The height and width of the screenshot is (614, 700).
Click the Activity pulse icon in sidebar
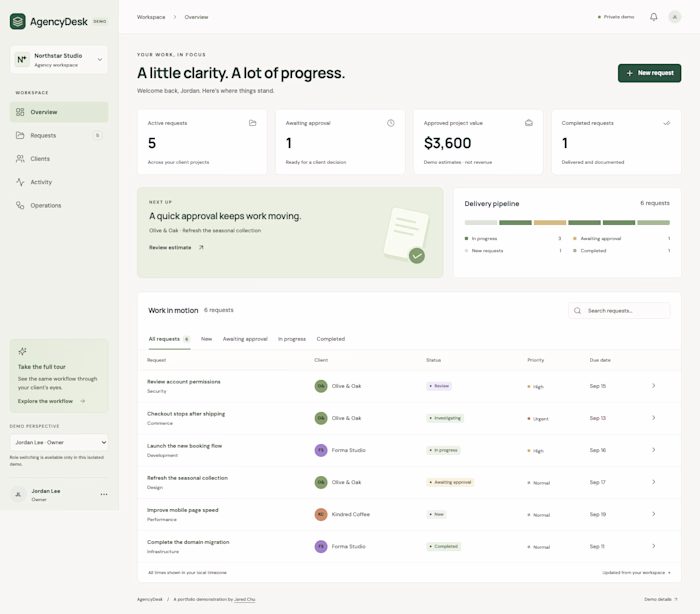[20, 182]
